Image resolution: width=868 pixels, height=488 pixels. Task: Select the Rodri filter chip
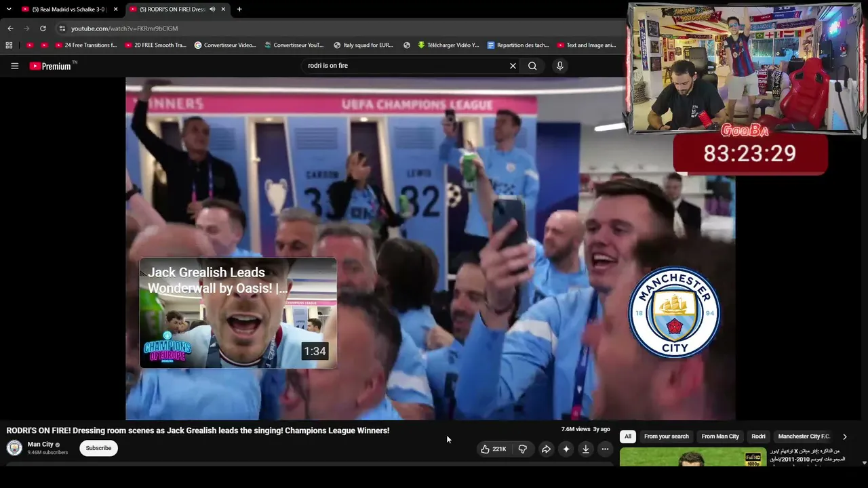[758, 436]
